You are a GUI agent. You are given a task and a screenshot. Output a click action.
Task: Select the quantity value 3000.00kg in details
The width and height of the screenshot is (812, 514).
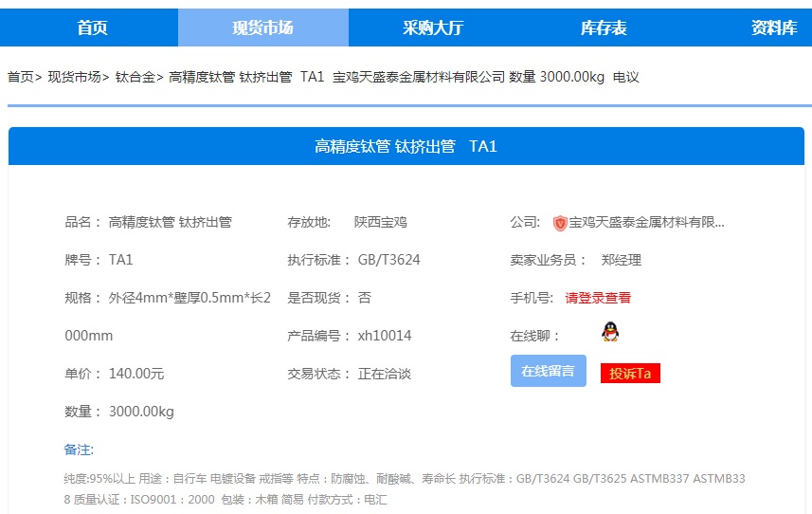[x=141, y=412]
